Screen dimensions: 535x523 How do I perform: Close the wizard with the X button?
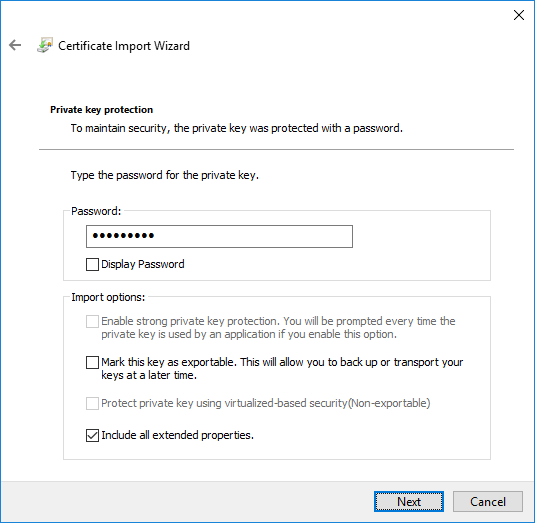[x=519, y=15]
